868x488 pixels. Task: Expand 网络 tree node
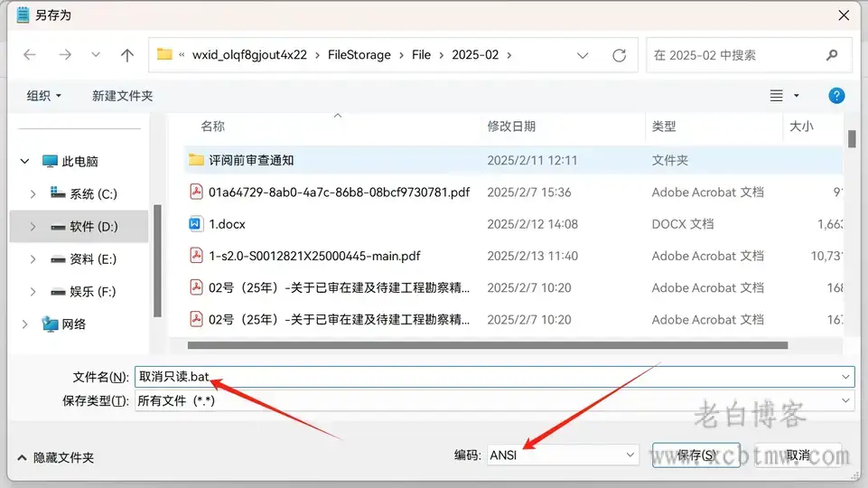24,324
